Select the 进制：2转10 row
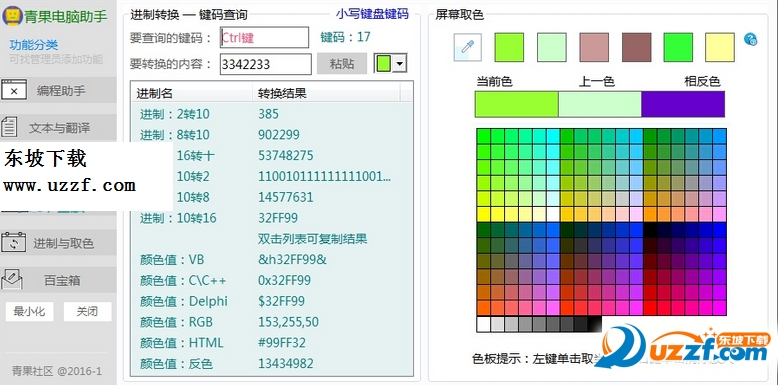 pos(271,114)
